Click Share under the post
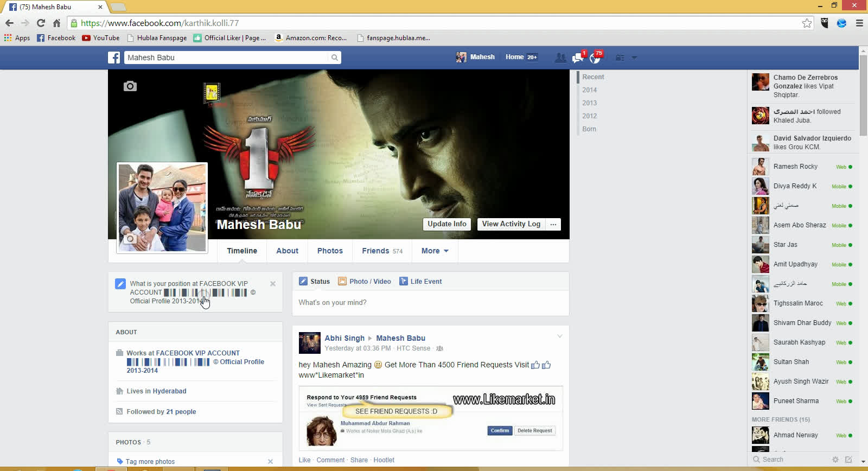 tap(359, 460)
